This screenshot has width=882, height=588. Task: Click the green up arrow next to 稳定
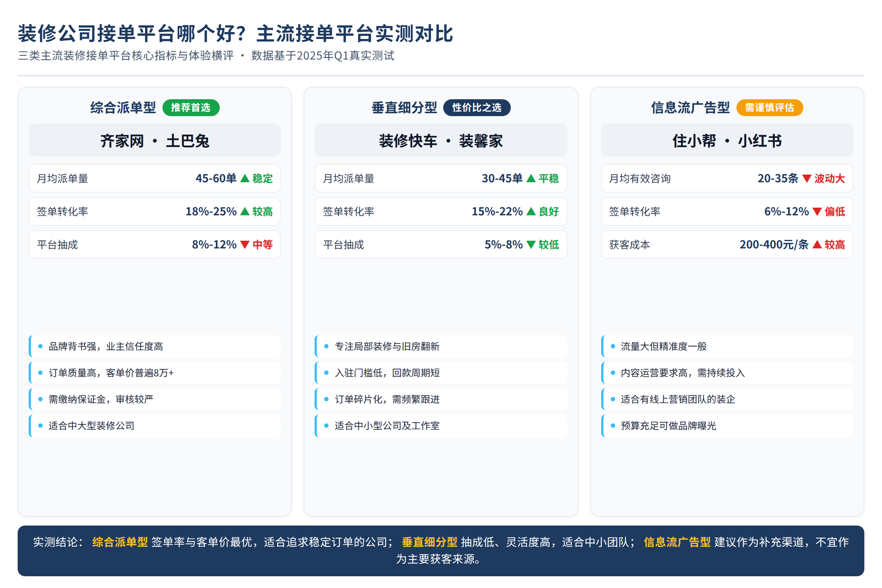click(244, 178)
